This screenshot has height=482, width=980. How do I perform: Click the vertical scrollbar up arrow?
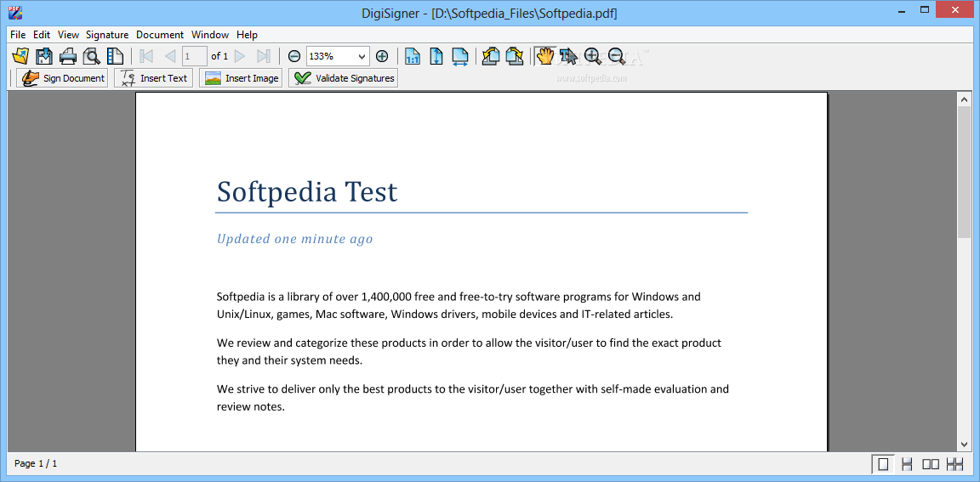point(965,99)
